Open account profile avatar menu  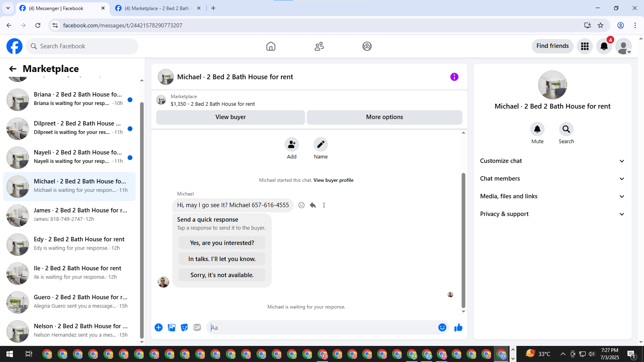(x=623, y=46)
